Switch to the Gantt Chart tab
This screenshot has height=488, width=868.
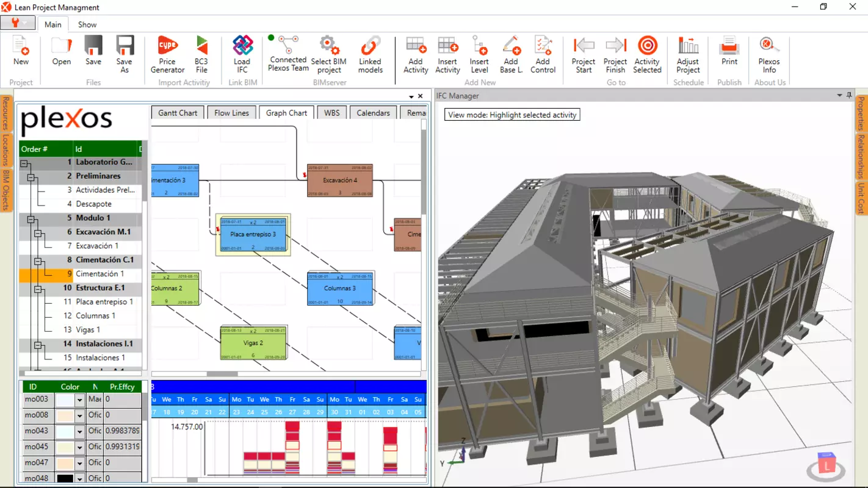point(178,113)
